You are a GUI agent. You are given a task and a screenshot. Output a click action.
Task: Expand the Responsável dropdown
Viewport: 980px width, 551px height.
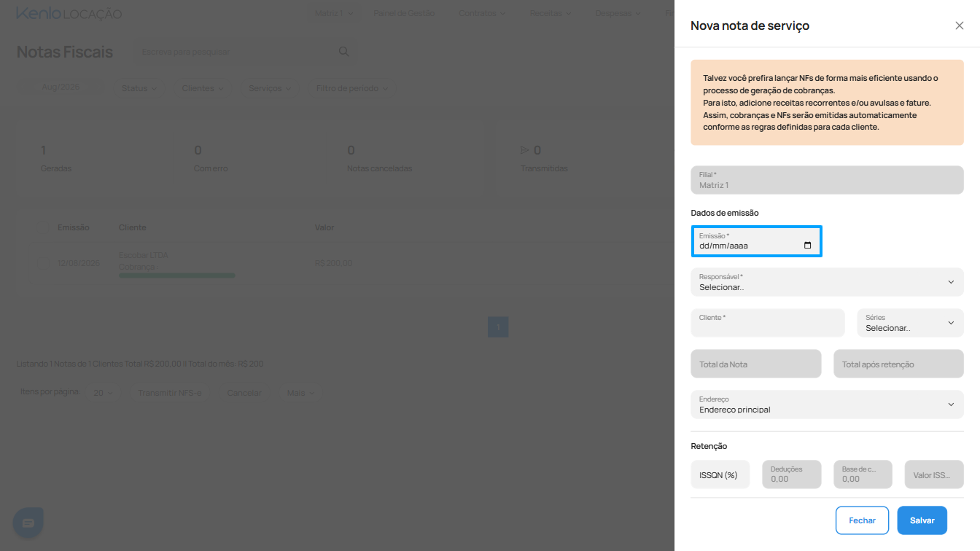tap(827, 282)
